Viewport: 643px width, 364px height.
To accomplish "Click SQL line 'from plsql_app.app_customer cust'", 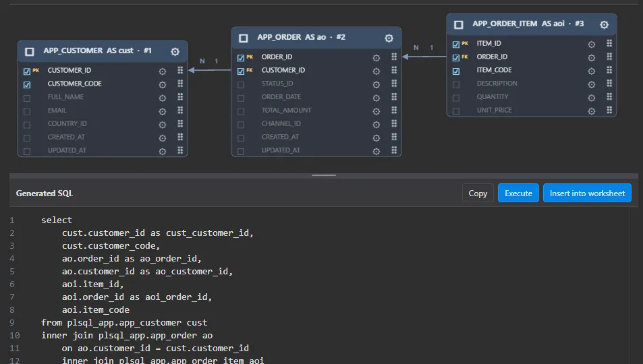I will [124, 322].
